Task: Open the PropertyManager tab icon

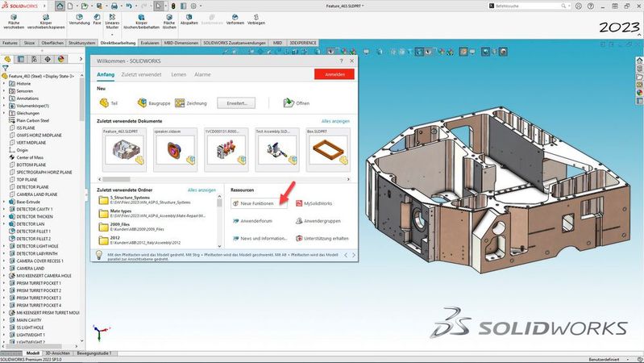Action: [21, 59]
